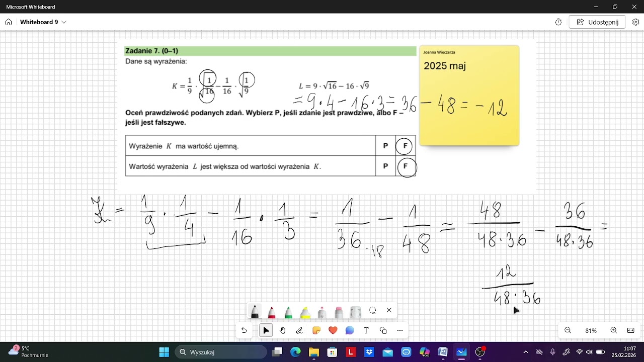Show hidden system tray icons
644x362 pixels.
[x=526, y=352]
